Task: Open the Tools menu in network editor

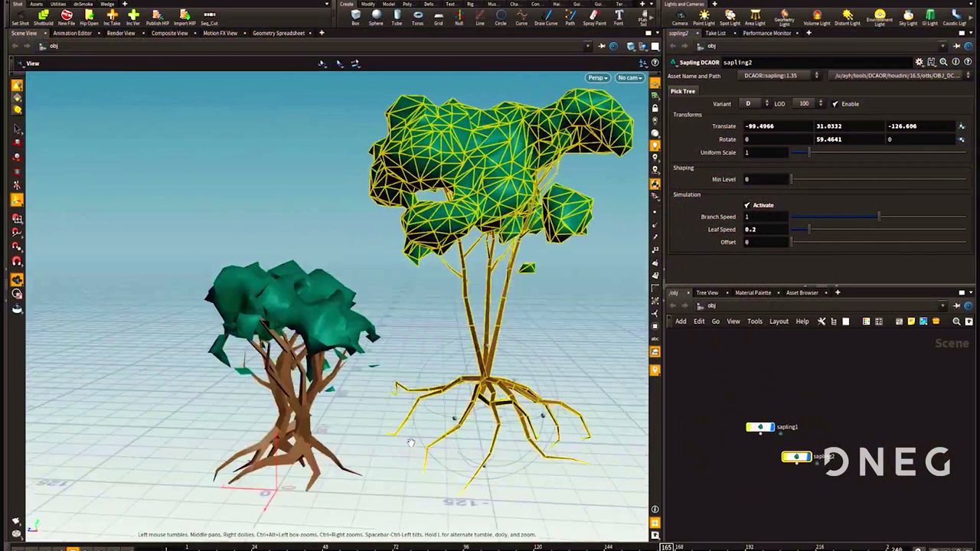Action: point(754,321)
